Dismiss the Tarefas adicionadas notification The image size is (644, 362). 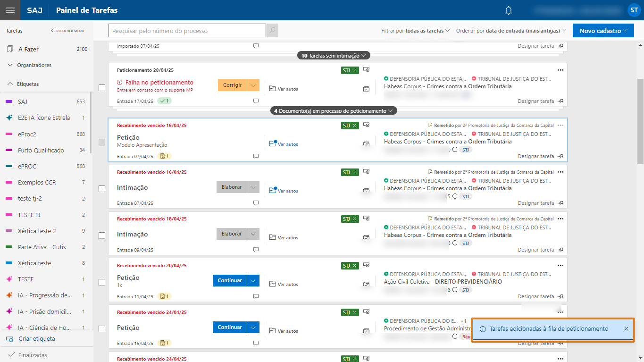[626, 329]
